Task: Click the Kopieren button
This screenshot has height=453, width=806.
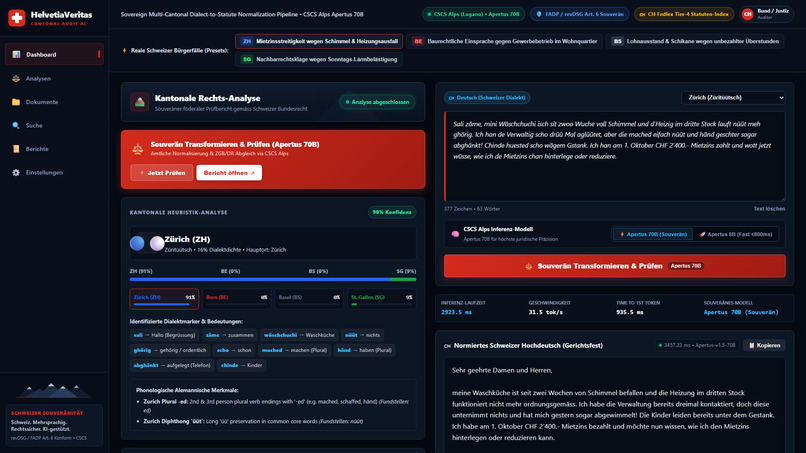Action: pyautogui.click(x=764, y=346)
